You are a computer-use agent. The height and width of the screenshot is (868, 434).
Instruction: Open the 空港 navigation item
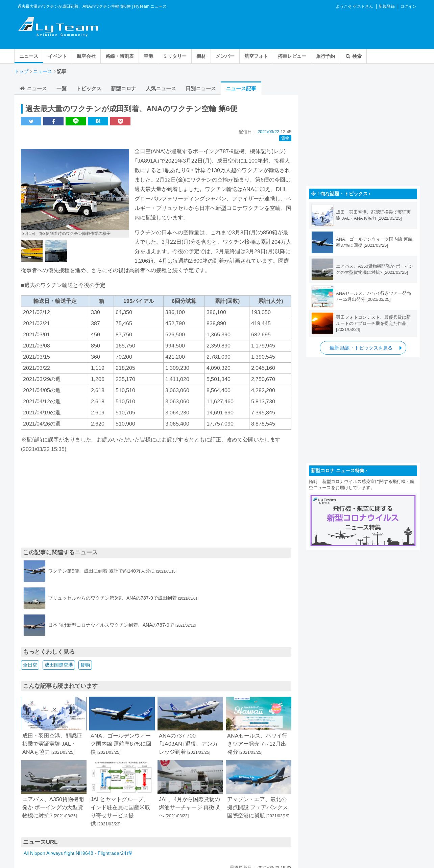pos(148,56)
